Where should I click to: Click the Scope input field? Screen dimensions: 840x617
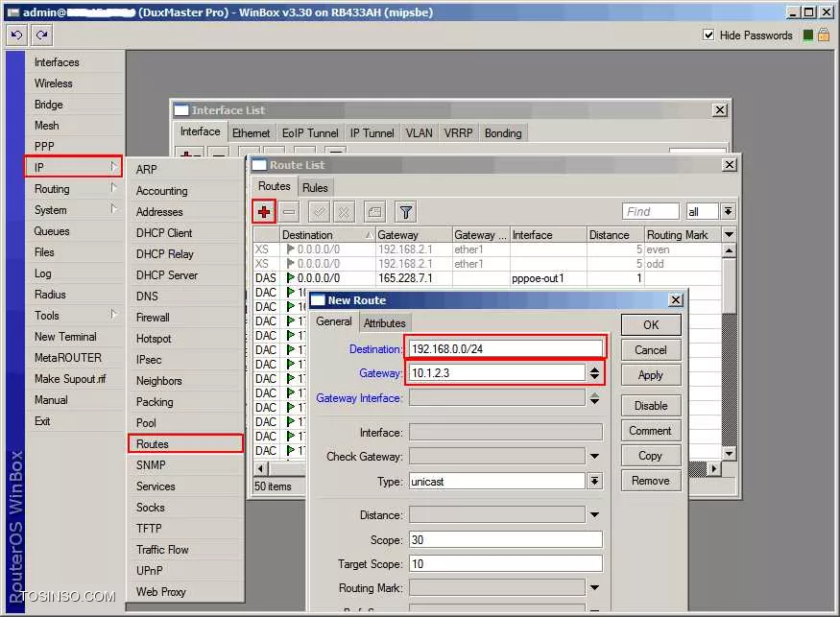[506, 539]
